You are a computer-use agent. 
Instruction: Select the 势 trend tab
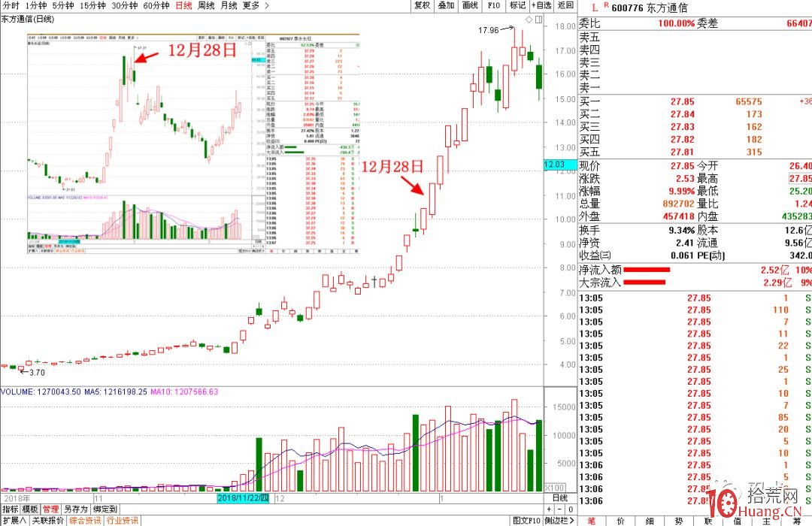[679, 521]
